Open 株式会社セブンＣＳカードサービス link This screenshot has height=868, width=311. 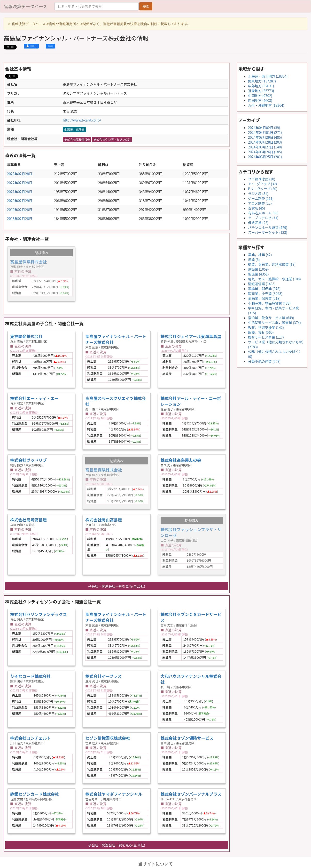(191, 617)
